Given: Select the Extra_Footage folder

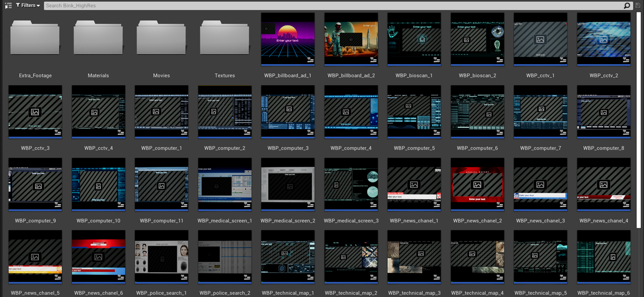Looking at the screenshot, I should [x=35, y=39].
